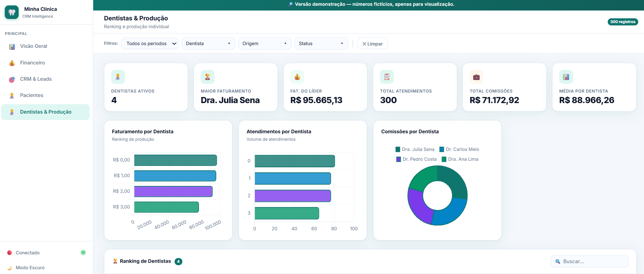Open the Status filter dropdown
Screen dimensions: 644x274
[321, 43]
